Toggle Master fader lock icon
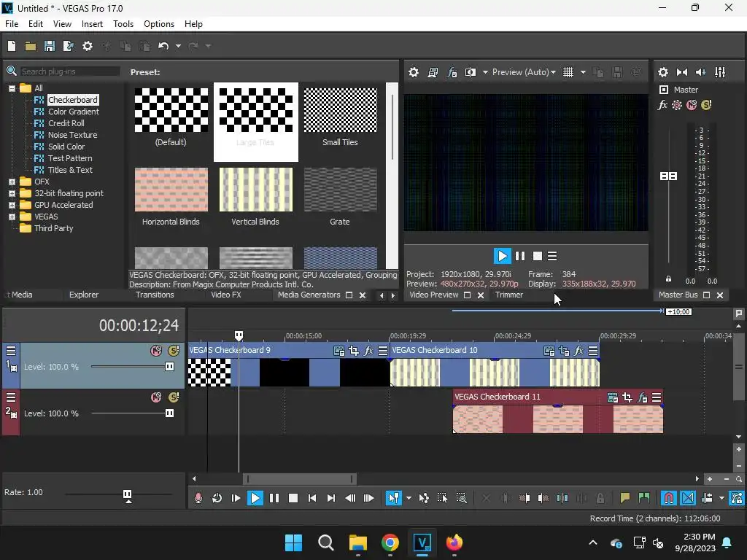Viewport: 747px width, 560px height. coord(668,279)
